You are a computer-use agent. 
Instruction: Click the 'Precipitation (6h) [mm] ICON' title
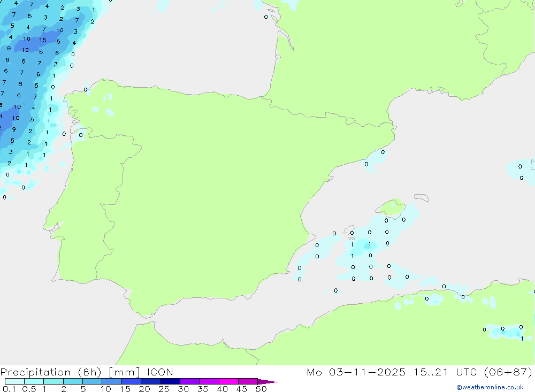87,372
